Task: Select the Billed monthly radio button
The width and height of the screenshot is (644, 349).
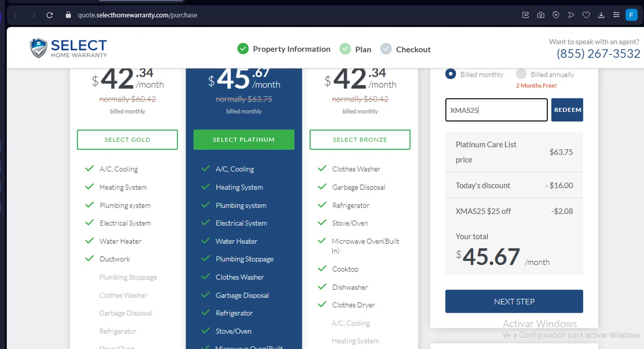Action: pyautogui.click(x=451, y=74)
